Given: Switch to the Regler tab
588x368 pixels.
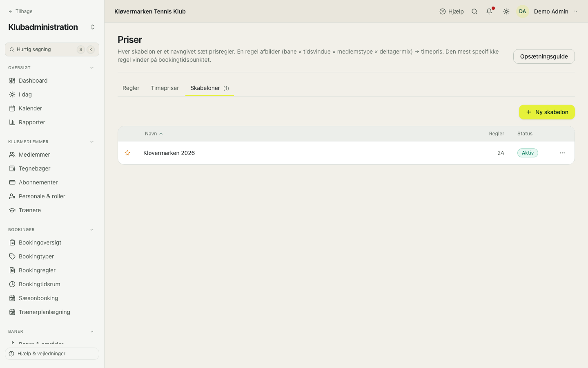Looking at the screenshot, I should coord(131,88).
